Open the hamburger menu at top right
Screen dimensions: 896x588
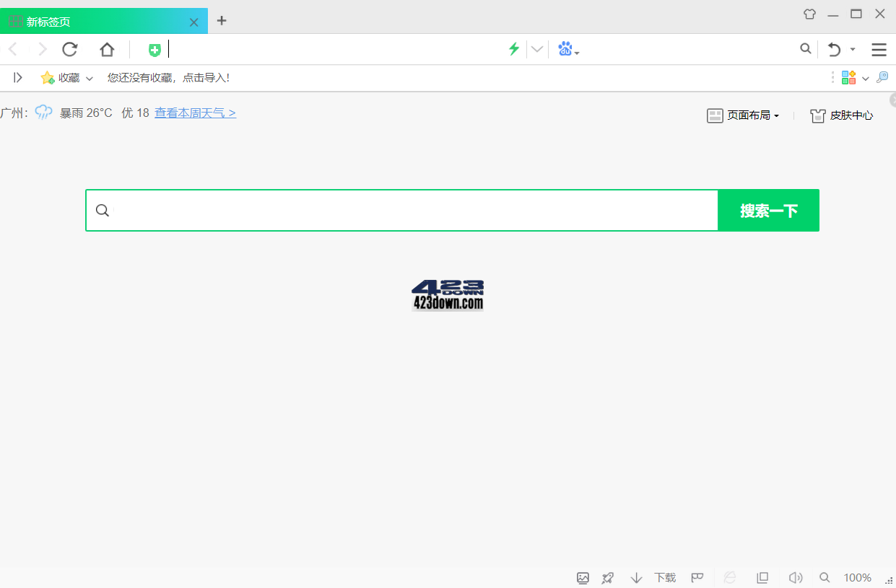pyautogui.click(x=879, y=49)
